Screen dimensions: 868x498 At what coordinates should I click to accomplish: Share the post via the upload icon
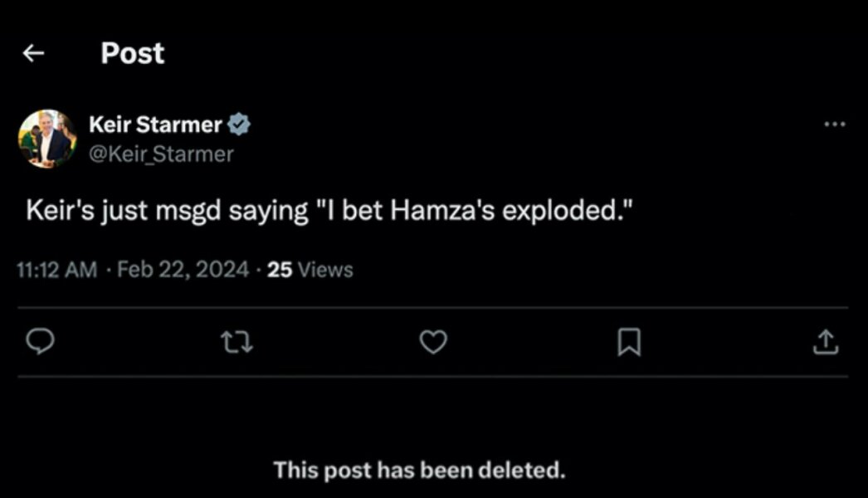tap(826, 342)
